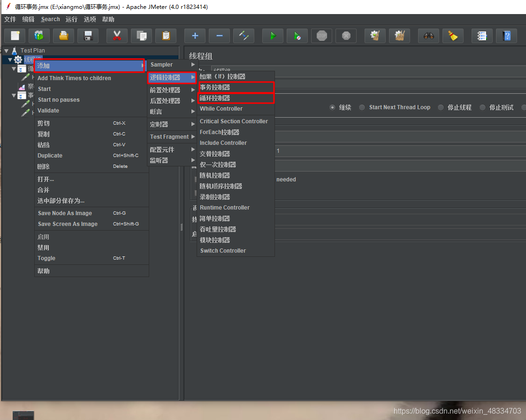The height and width of the screenshot is (420, 526).
Task: Open the 编辑 menu
Action: 28,19
